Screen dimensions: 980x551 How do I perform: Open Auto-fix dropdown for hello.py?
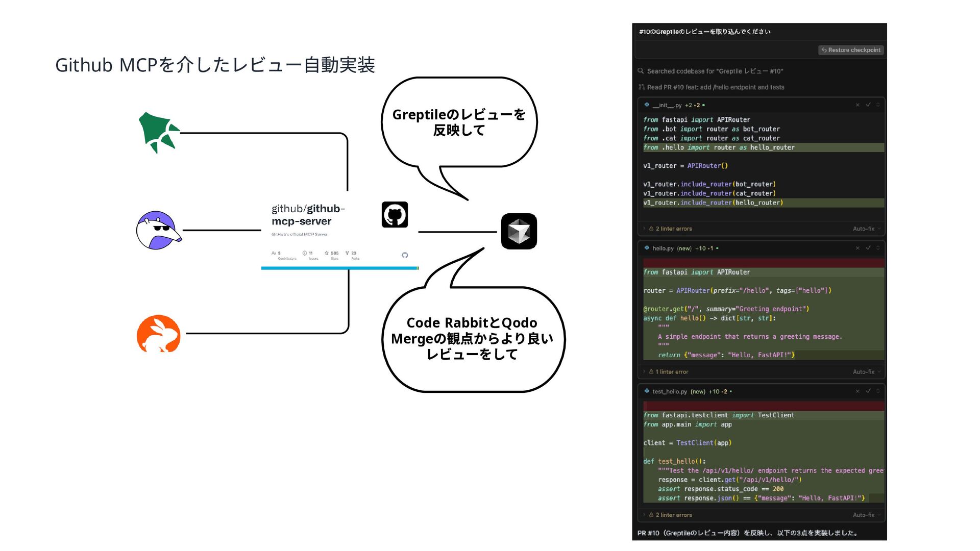tap(867, 372)
